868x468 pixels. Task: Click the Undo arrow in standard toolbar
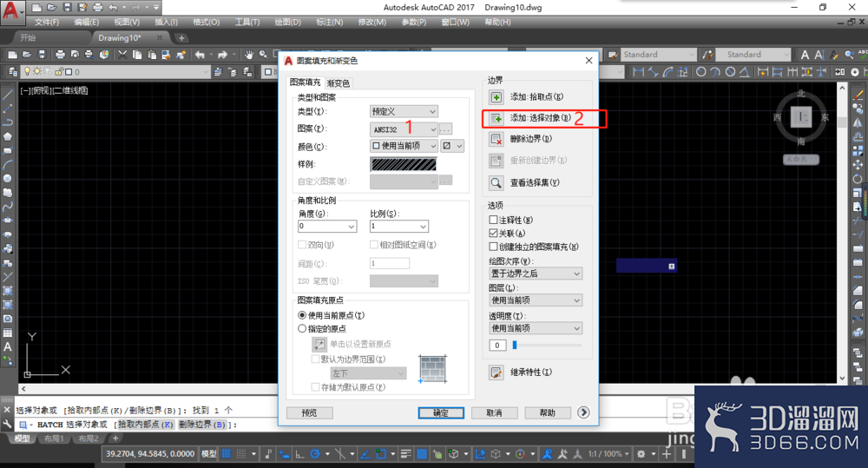tap(200, 55)
